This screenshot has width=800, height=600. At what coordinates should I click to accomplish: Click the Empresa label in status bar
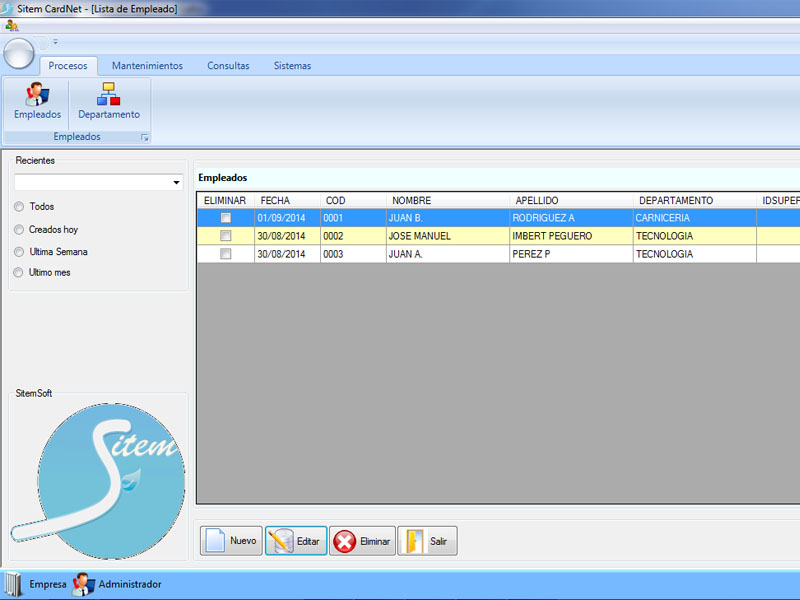48,584
